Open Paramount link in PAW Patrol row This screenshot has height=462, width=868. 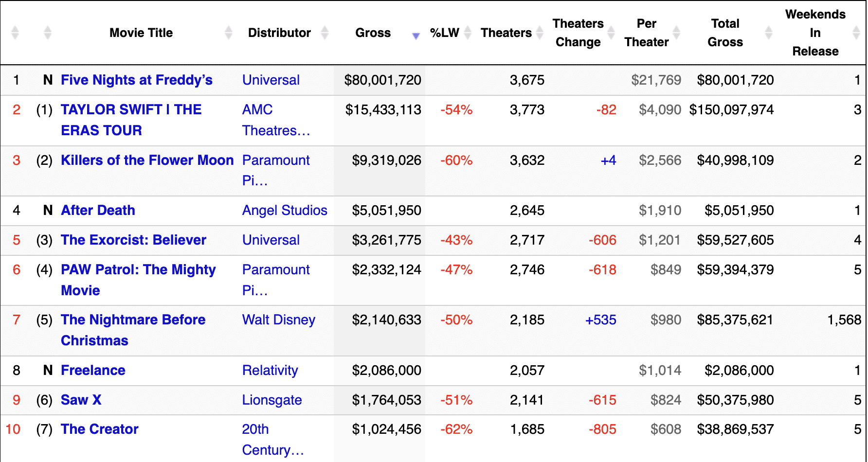pos(276,280)
